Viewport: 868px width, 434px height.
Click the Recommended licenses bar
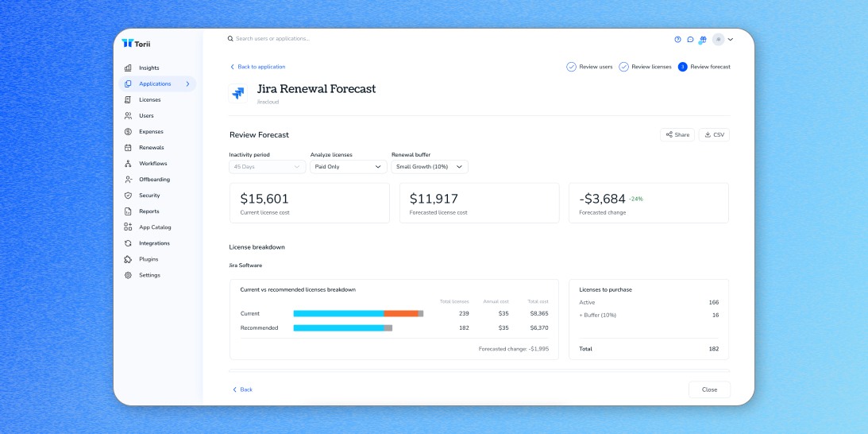pyautogui.click(x=342, y=328)
